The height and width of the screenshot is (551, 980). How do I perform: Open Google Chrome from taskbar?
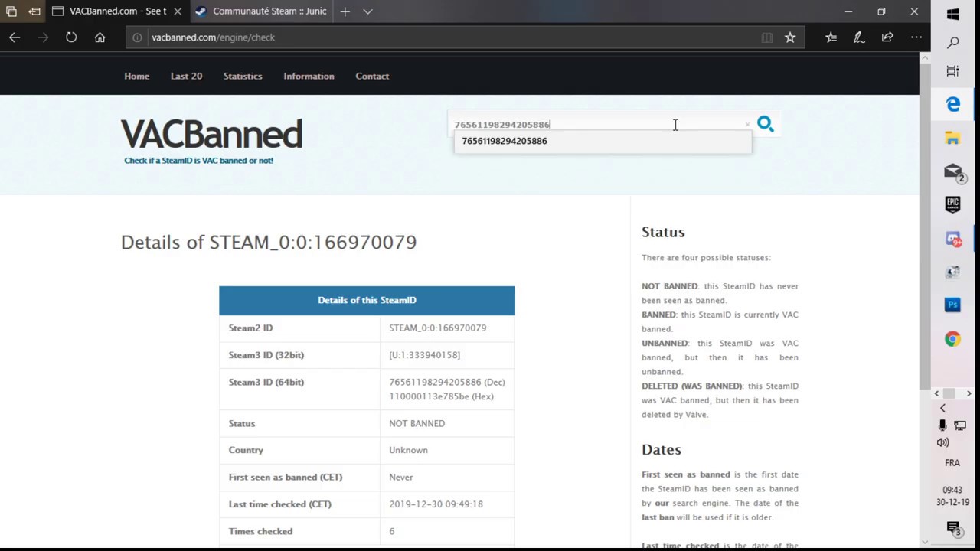point(952,339)
